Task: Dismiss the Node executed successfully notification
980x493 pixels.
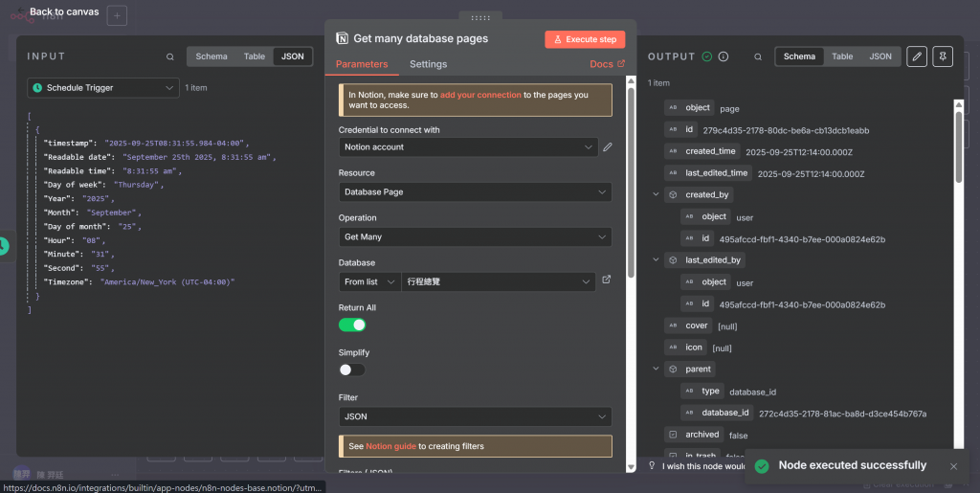Action: (x=953, y=466)
